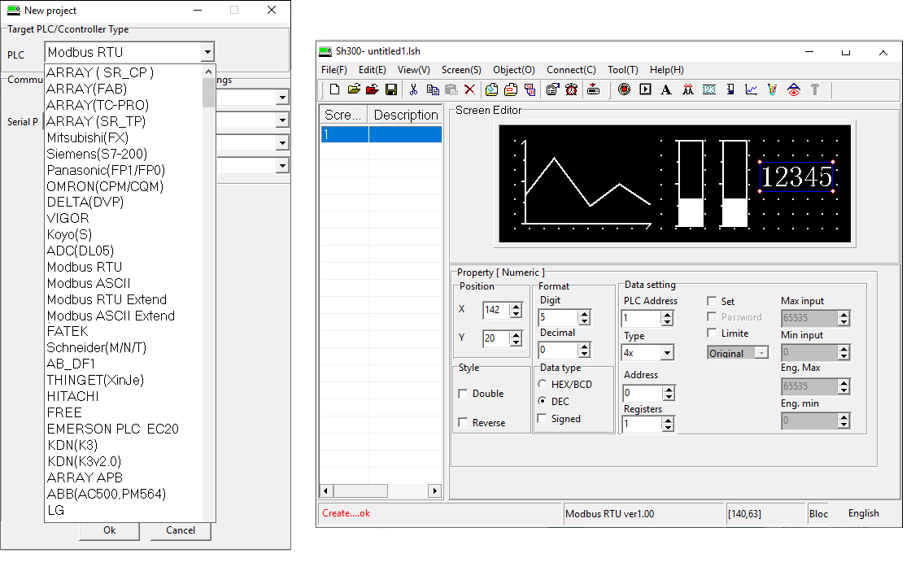Click the copy screen pages icon
Image resolution: width=924 pixels, height=571 pixels.
[530, 89]
